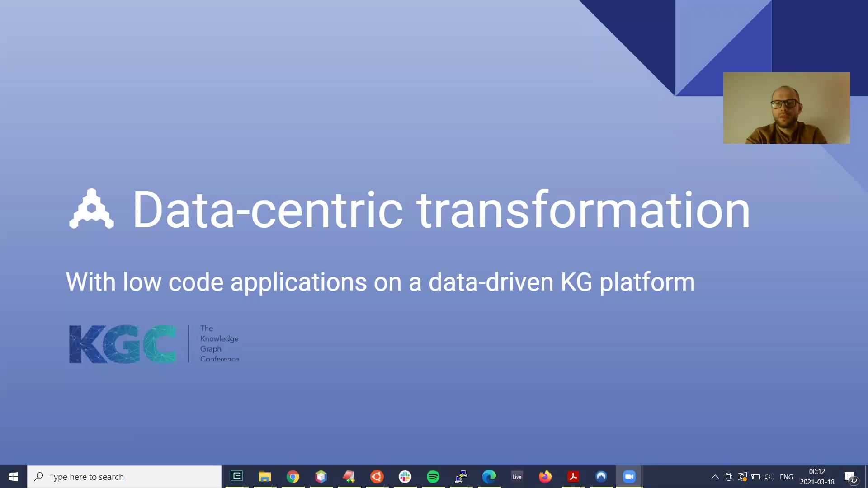Open the ENG language switcher
The width and height of the screenshot is (868, 488).
[x=786, y=477]
